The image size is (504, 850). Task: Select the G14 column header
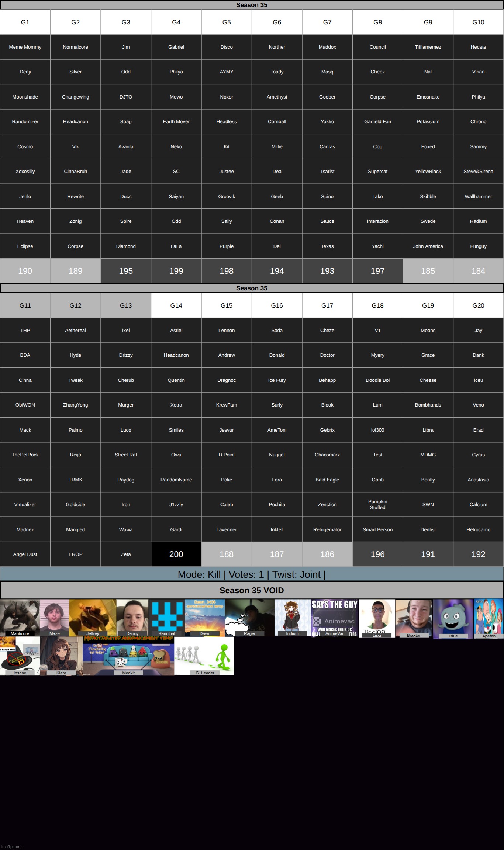coord(176,305)
